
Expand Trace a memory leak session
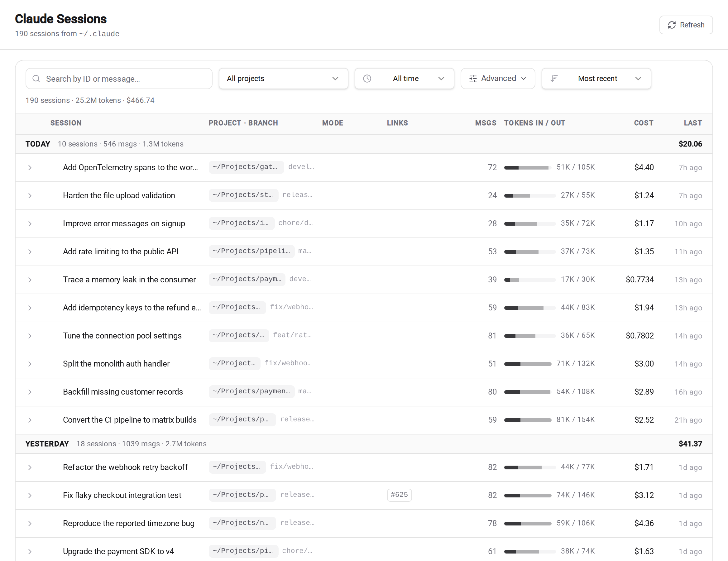tap(30, 280)
